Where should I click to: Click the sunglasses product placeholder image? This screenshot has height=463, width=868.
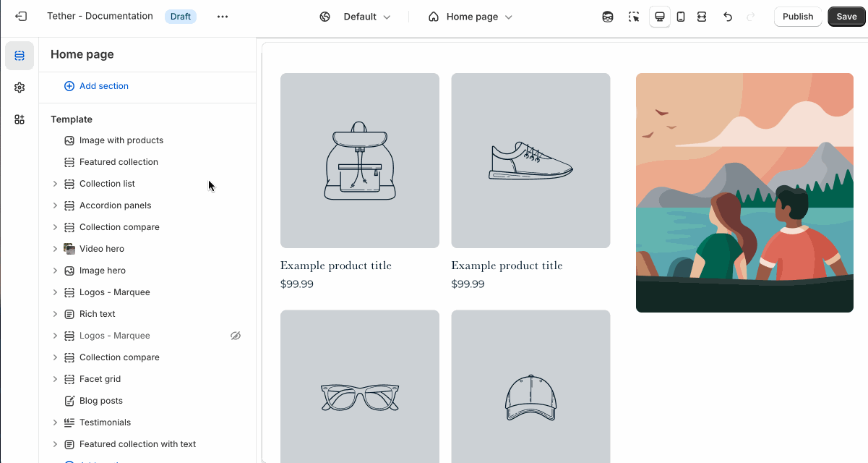pos(360,386)
